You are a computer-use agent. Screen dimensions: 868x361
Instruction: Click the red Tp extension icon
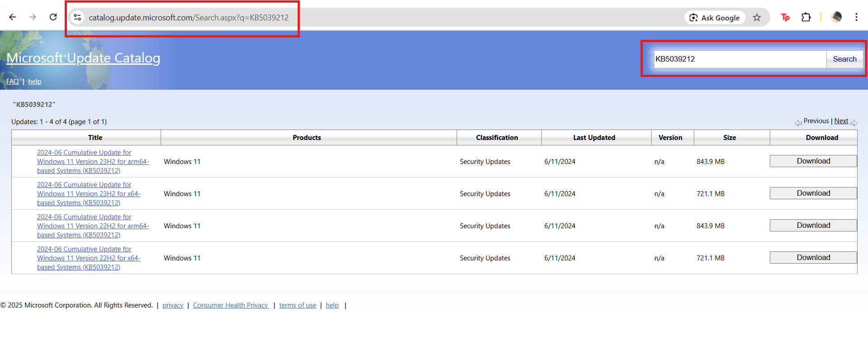pyautogui.click(x=785, y=18)
